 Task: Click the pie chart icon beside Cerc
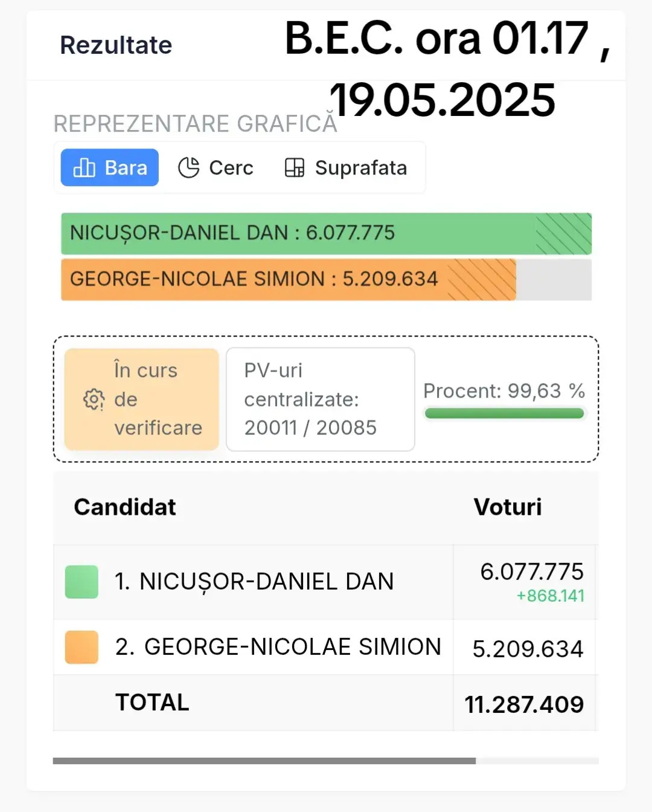[x=188, y=167]
